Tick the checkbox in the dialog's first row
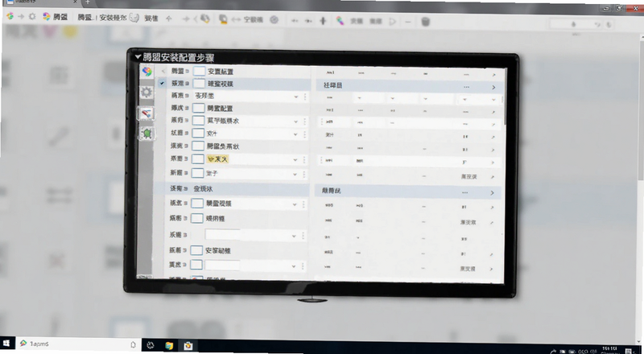644x354 pixels. (x=199, y=71)
